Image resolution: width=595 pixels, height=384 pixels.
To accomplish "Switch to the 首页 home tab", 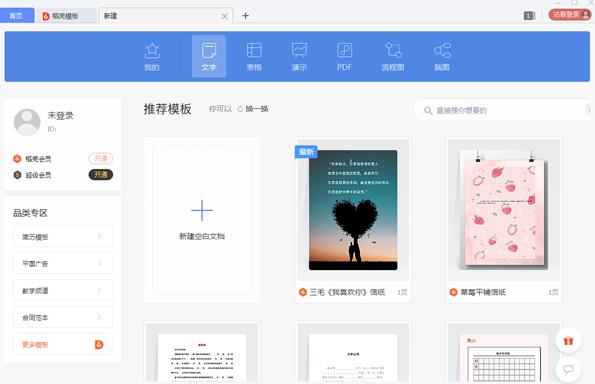I will [x=16, y=16].
